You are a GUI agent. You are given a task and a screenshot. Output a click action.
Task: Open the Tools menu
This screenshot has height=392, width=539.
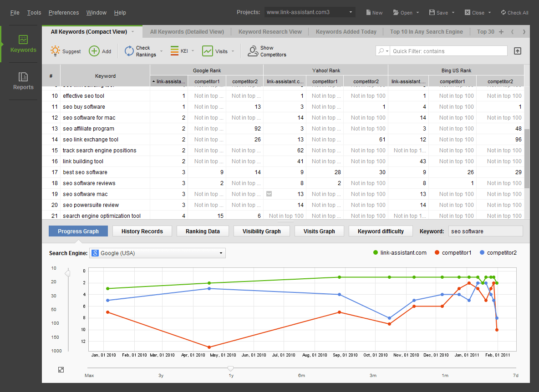pyautogui.click(x=34, y=13)
